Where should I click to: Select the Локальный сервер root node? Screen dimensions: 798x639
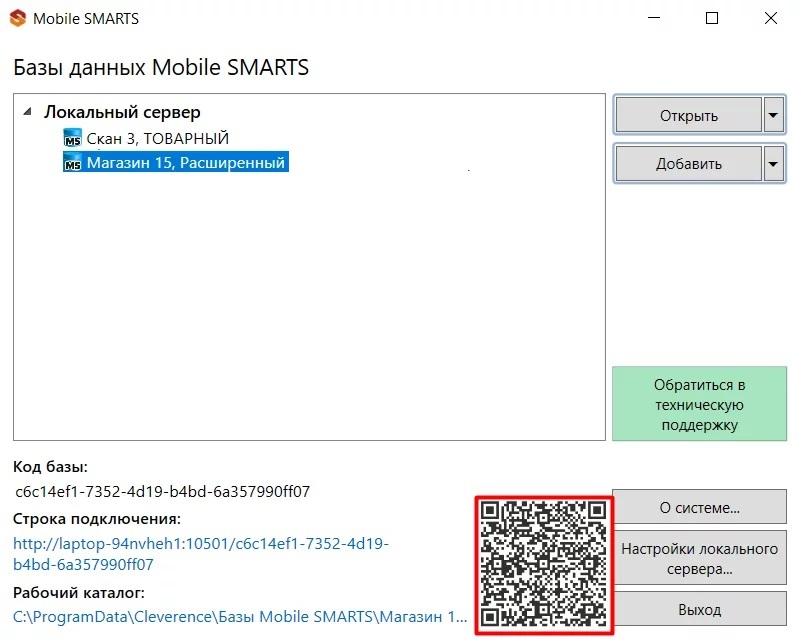[122, 112]
